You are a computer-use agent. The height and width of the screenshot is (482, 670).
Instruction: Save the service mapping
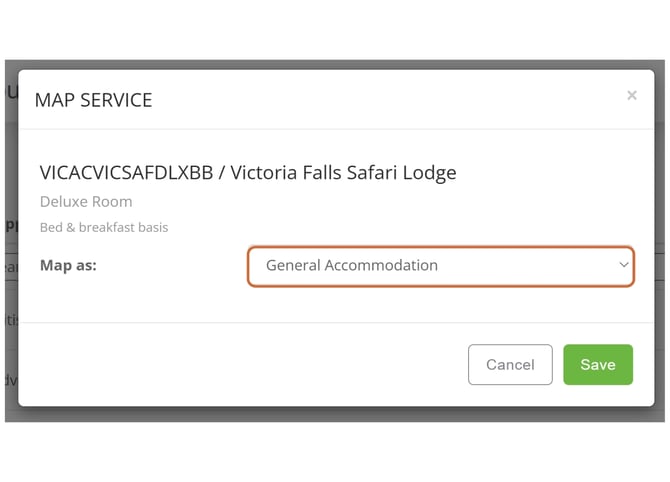pyautogui.click(x=597, y=365)
